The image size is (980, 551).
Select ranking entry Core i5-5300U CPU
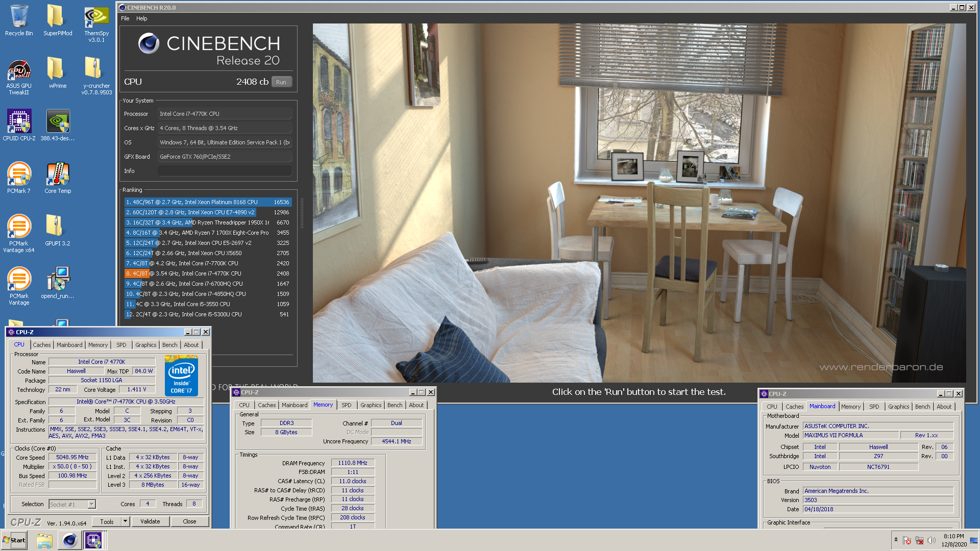point(208,314)
